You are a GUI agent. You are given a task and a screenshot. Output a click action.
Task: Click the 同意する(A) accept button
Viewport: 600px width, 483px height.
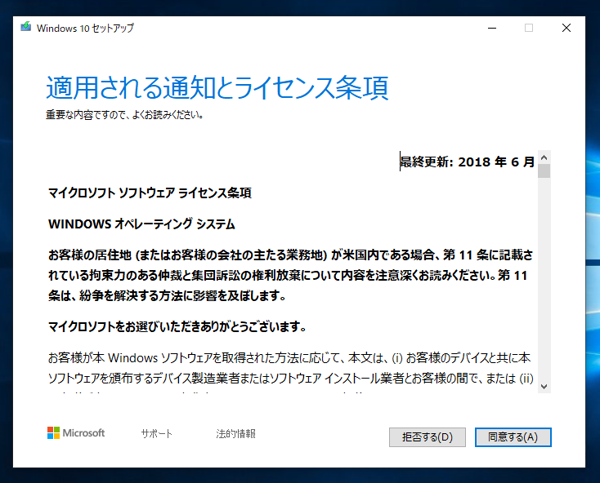point(513,437)
